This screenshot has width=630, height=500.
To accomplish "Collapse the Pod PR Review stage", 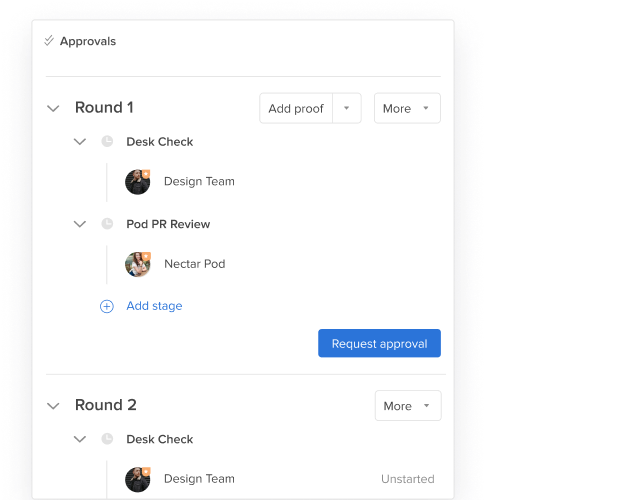I will click(x=80, y=224).
